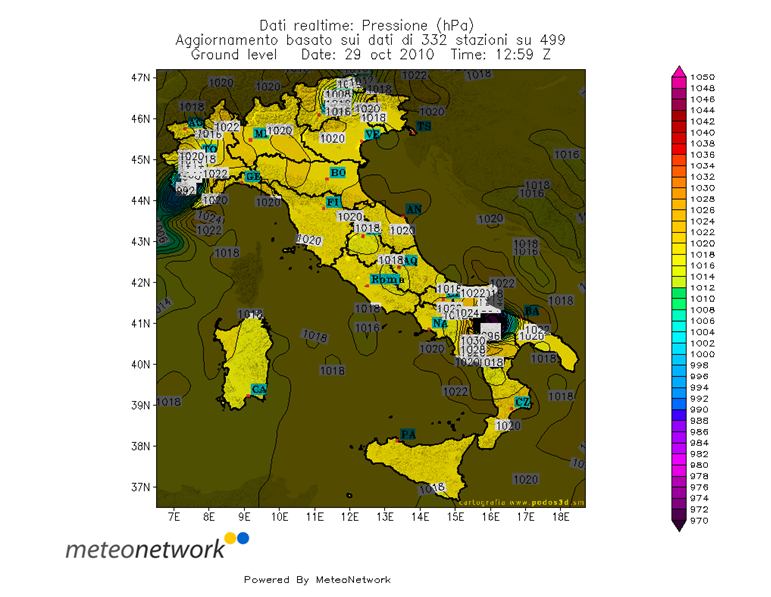Click the BA city label in Puglia
The image size is (771, 597).
(x=532, y=311)
